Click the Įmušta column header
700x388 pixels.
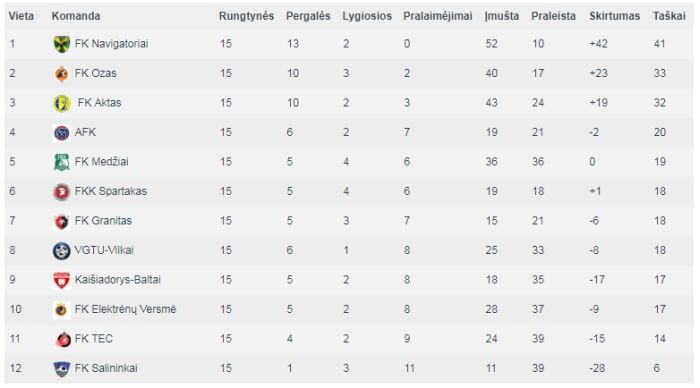click(x=502, y=16)
